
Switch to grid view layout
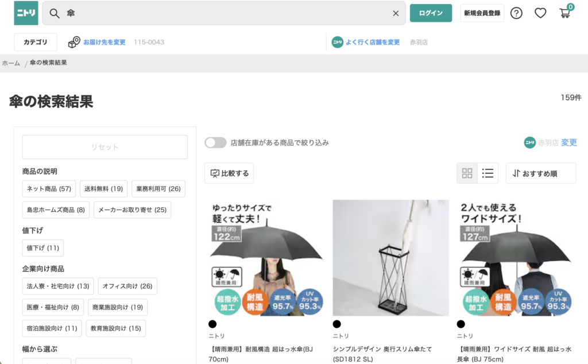(x=467, y=173)
